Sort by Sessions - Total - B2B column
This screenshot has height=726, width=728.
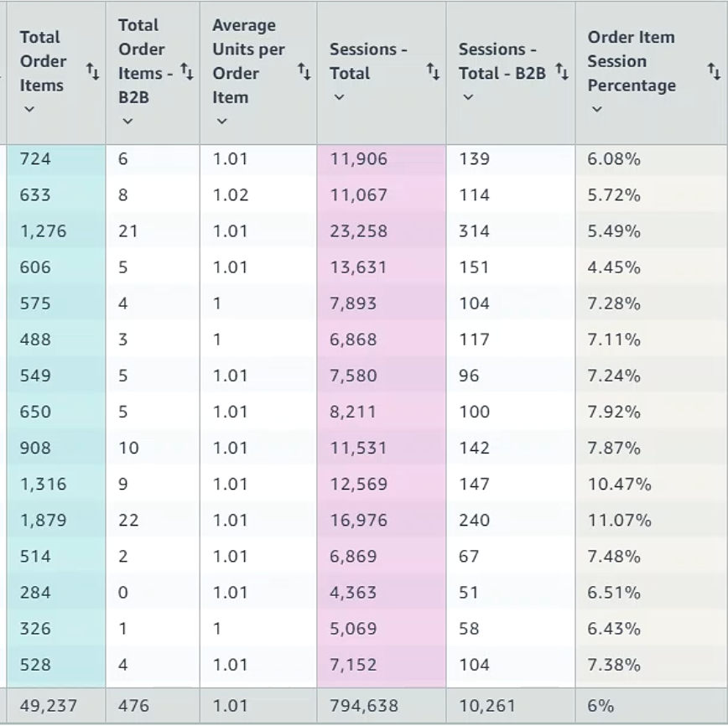tap(561, 74)
